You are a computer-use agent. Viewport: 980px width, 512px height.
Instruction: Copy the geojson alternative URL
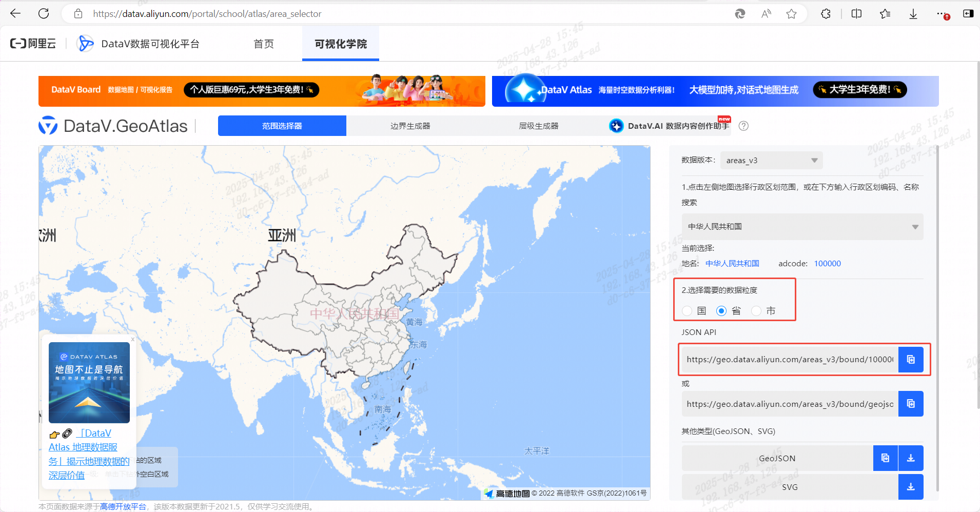(x=911, y=404)
